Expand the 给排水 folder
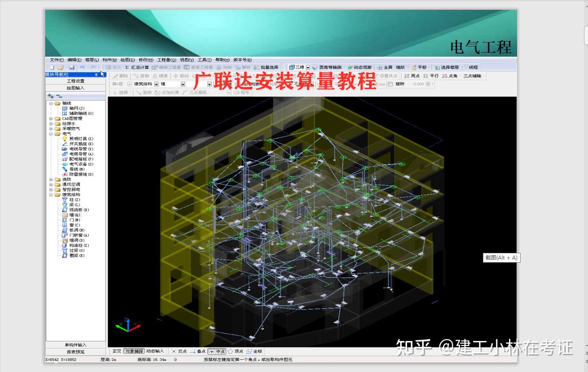Viewport: 588px width, 372px height. 51,124
